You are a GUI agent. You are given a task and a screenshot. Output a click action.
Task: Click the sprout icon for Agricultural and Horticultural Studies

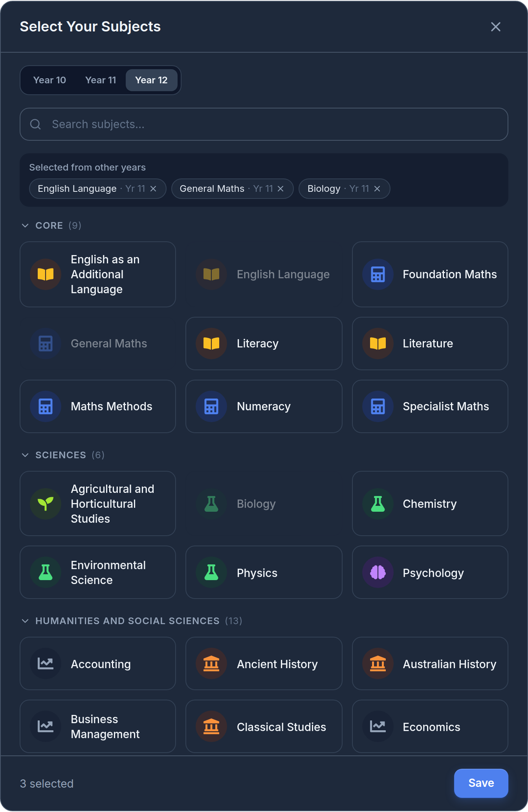pyautogui.click(x=46, y=503)
